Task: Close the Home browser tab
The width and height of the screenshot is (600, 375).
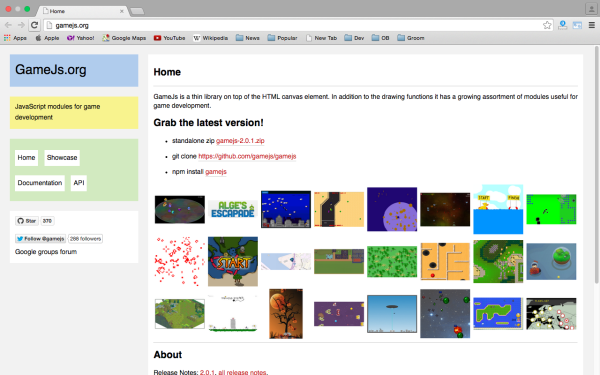Action: (x=122, y=11)
